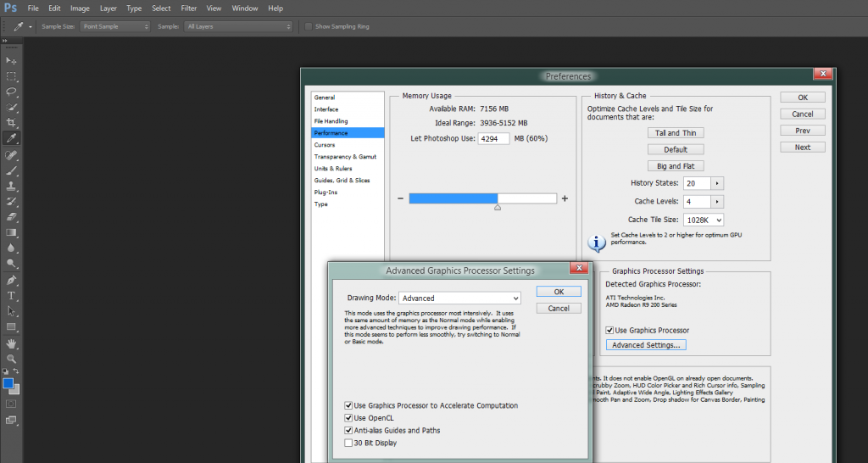Click the Quick Mask mode icon
Viewport: 868px width, 463px height.
(11, 404)
